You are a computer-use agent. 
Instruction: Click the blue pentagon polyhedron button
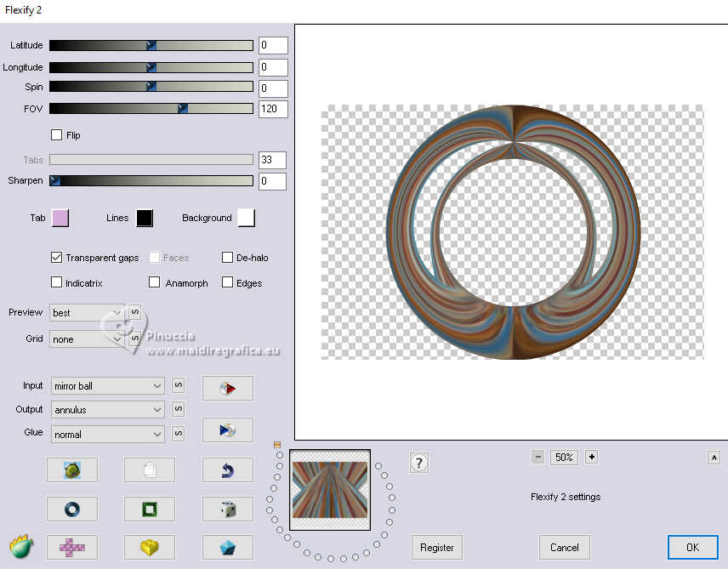228,547
